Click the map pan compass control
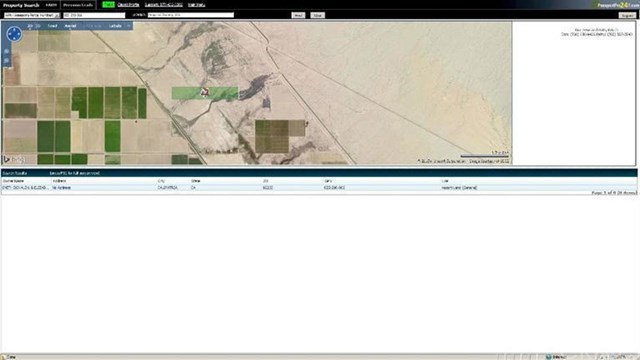Viewport: 640px width, 360px height. click(x=14, y=34)
